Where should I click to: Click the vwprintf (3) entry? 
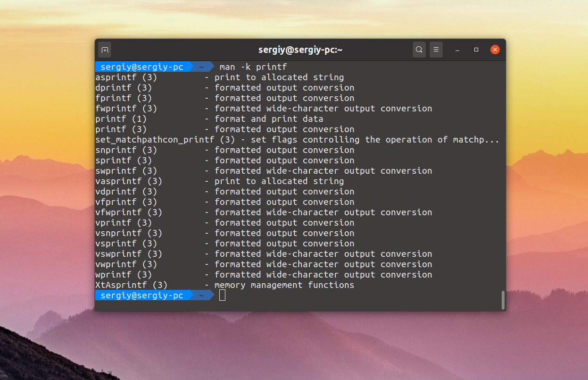tap(126, 264)
